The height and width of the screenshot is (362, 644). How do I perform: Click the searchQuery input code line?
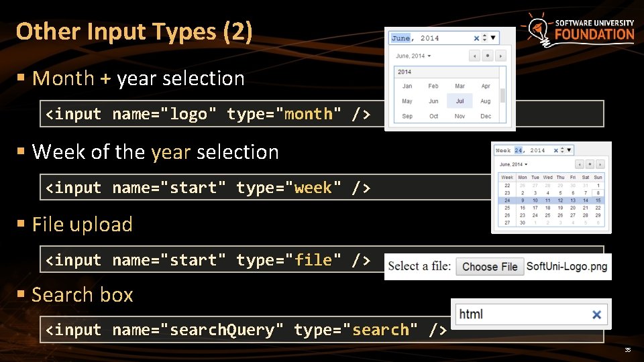246,330
